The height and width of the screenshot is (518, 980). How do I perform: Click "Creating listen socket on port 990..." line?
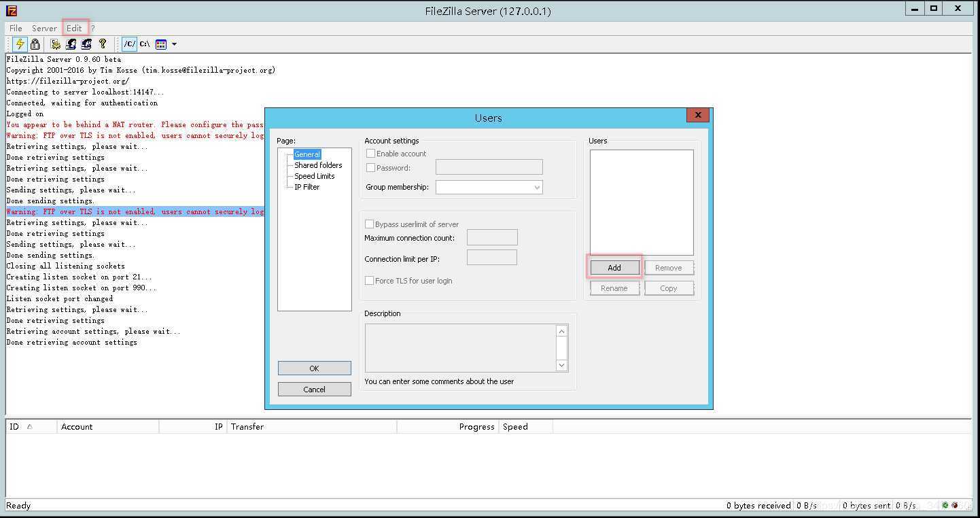click(82, 288)
